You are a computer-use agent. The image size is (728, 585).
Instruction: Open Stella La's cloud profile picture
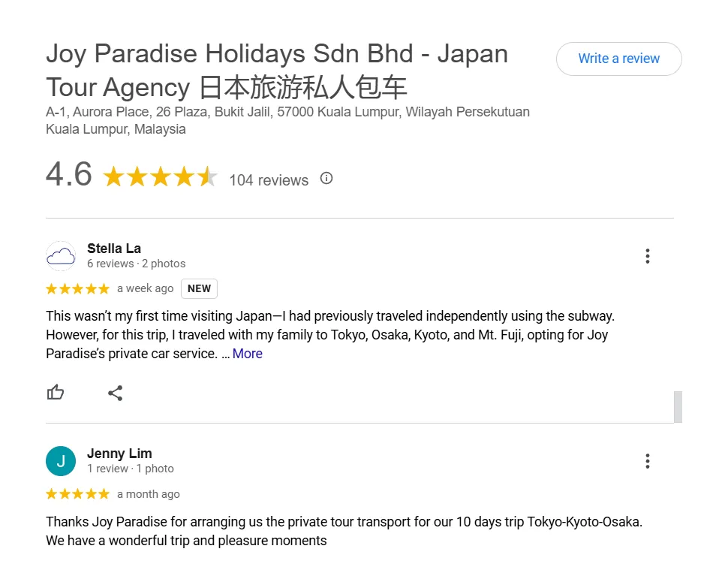61,256
